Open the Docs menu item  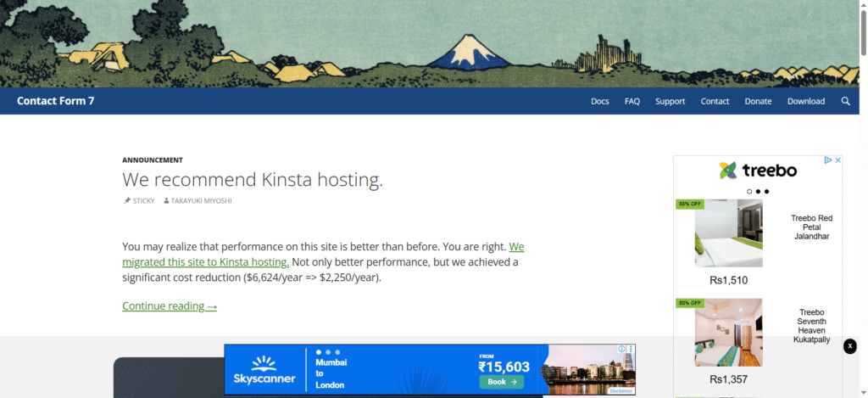click(x=599, y=101)
